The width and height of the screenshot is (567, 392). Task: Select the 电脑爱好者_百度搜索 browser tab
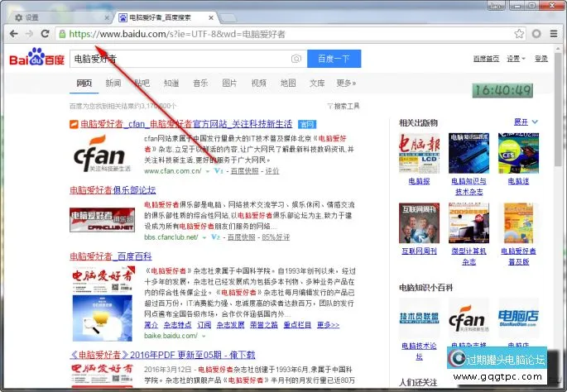165,17
